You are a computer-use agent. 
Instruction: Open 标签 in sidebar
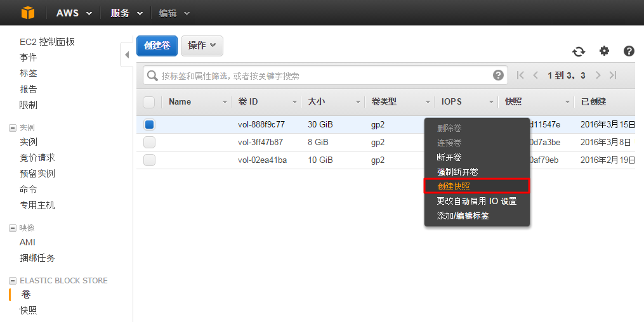(29, 74)
